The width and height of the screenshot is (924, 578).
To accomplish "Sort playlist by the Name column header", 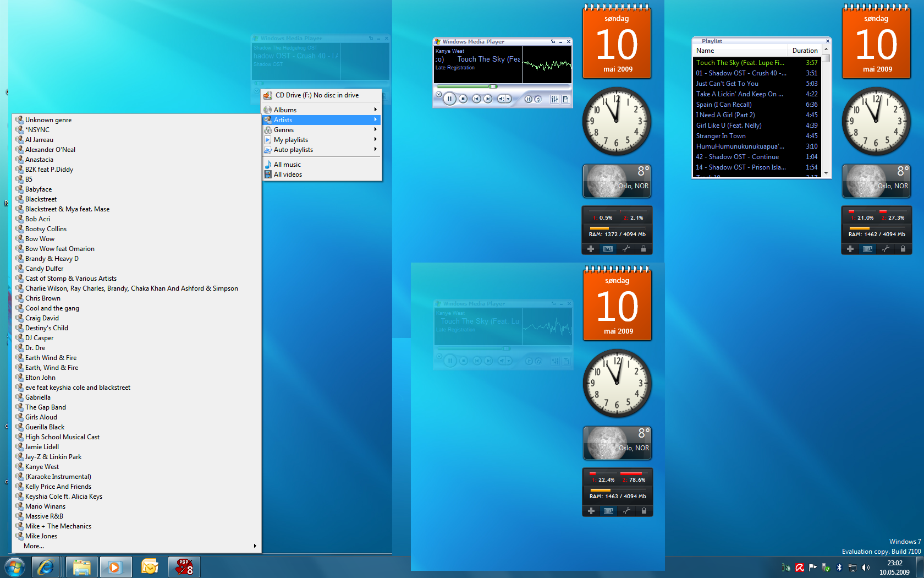I will (x=740, y=51).
